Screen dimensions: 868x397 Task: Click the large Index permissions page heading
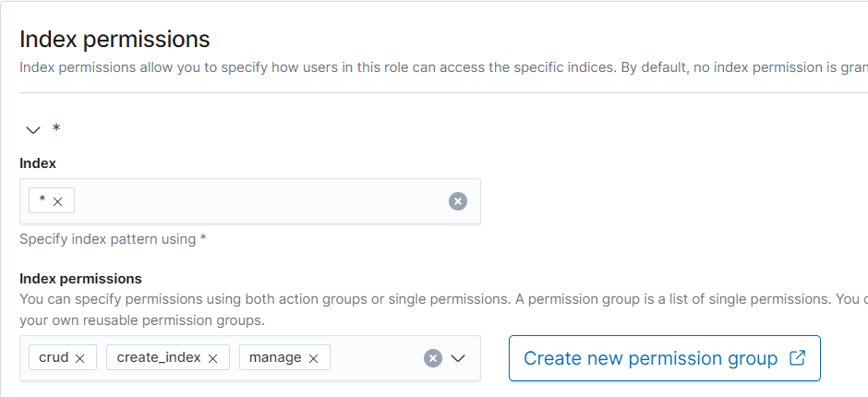[115, 39]
